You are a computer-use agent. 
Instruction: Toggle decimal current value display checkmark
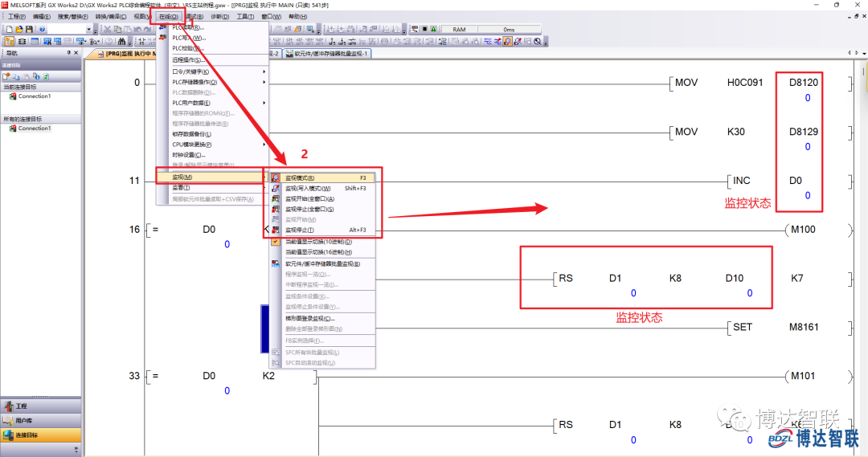[276, 242]
